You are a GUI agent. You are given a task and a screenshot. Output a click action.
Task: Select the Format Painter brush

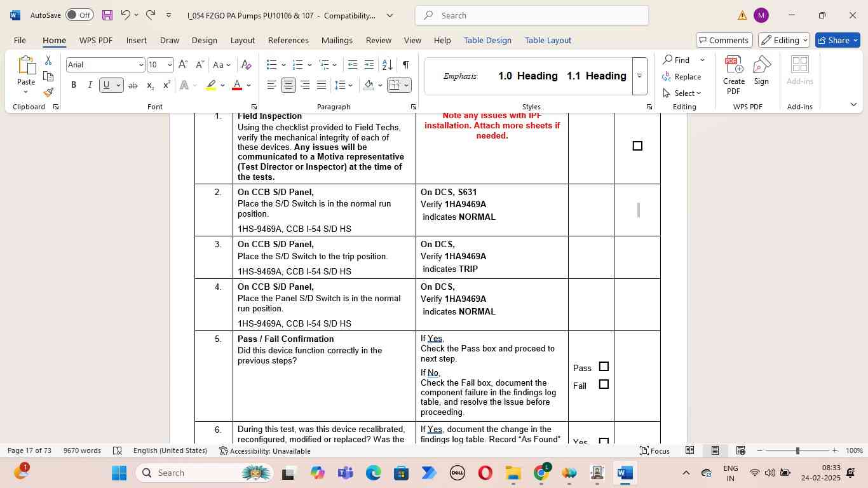click(x=48, y=92)
